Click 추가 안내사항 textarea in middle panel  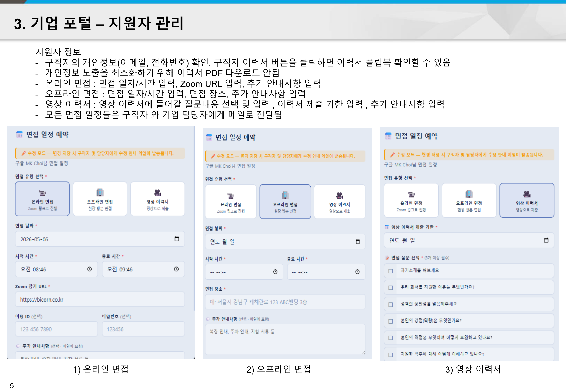pos(285,339)
